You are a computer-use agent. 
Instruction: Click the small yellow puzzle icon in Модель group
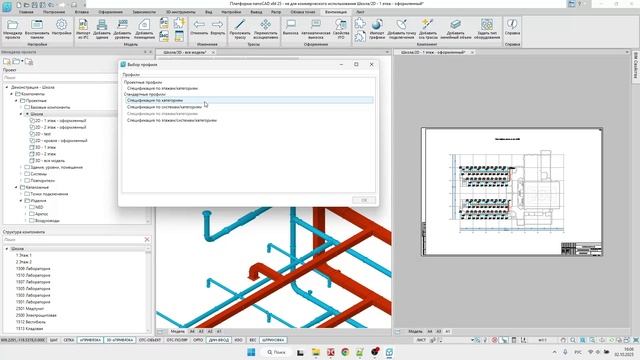[x=179, y=23]
